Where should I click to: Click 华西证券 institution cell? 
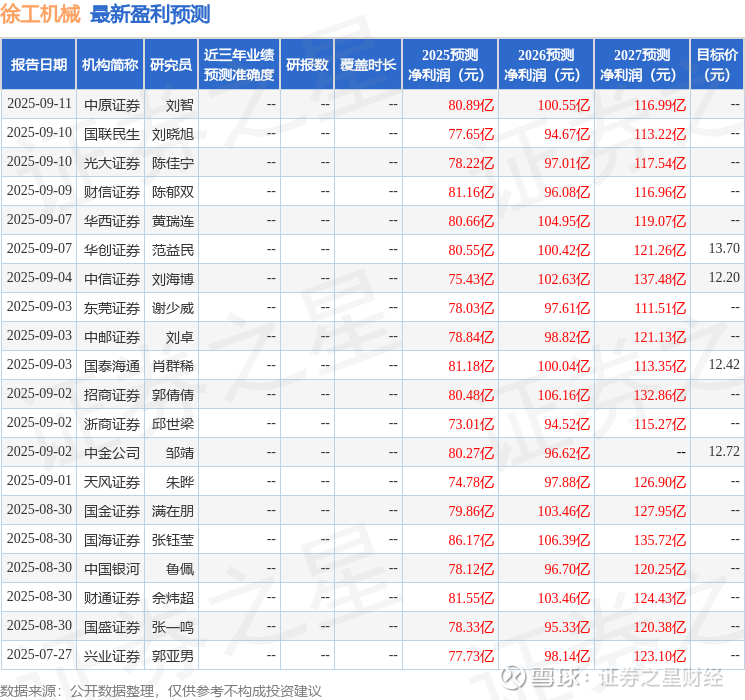pyautogui.click(x=112, y=221)
